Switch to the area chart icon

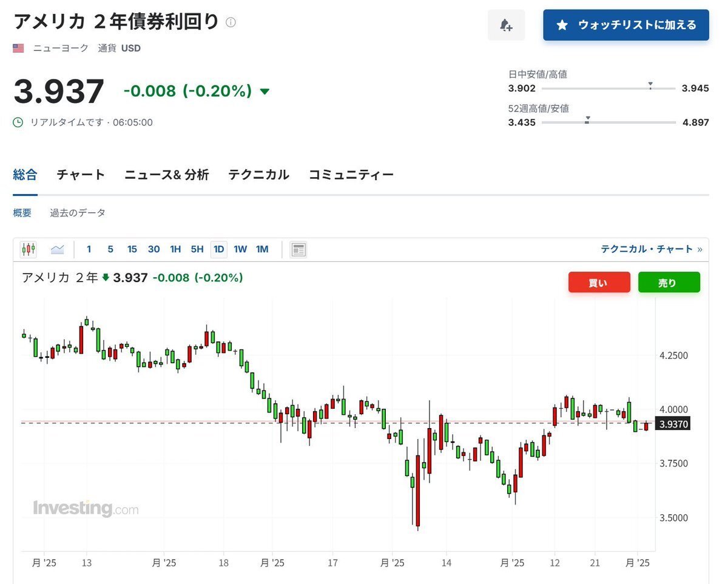[57, 249]
